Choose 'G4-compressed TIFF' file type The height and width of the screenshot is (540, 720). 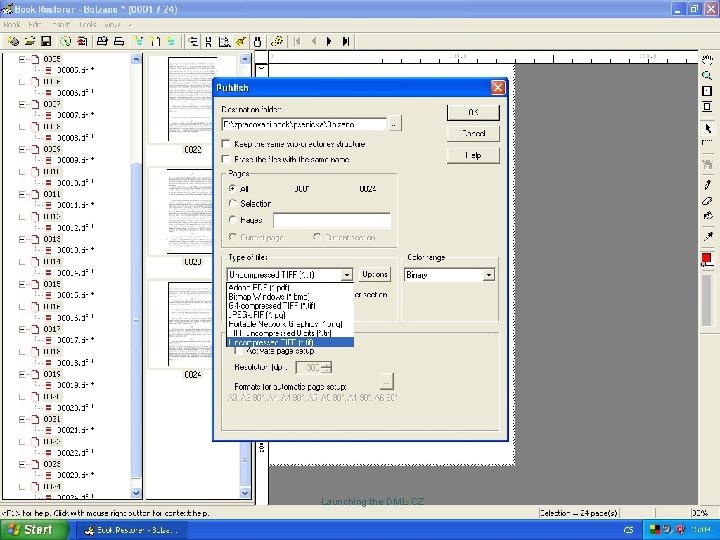(290, 306)
